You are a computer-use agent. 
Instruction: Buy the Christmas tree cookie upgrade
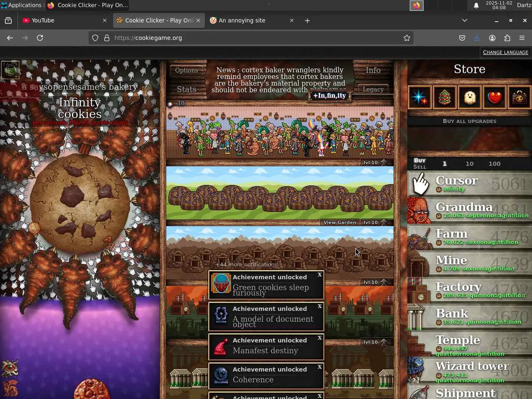(444, 97)
